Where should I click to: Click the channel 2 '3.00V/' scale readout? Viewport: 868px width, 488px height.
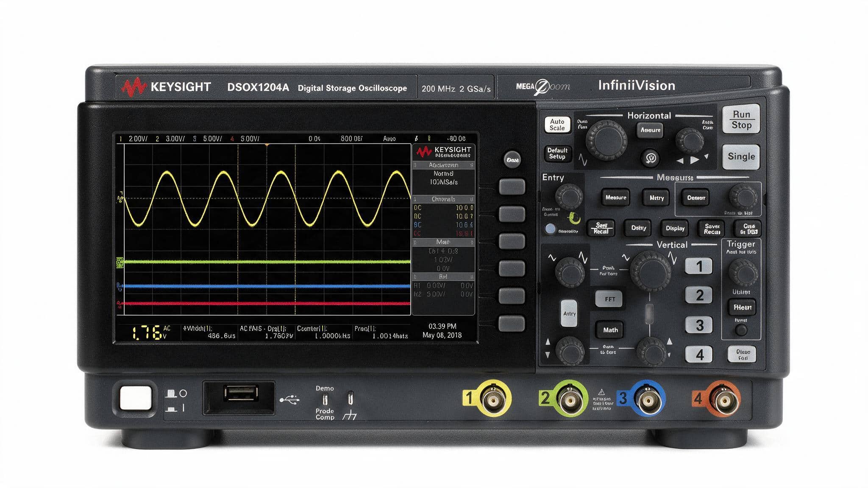click(175, 139)
